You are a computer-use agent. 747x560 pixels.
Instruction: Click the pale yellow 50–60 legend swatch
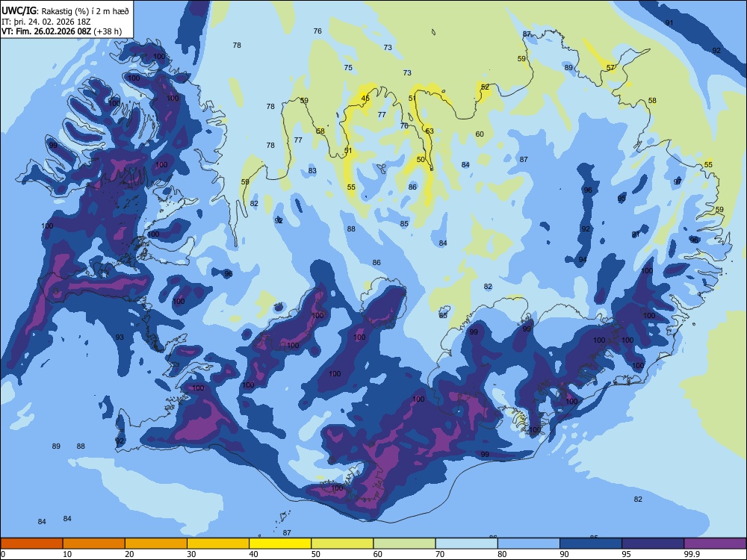(x=342, y=544)
